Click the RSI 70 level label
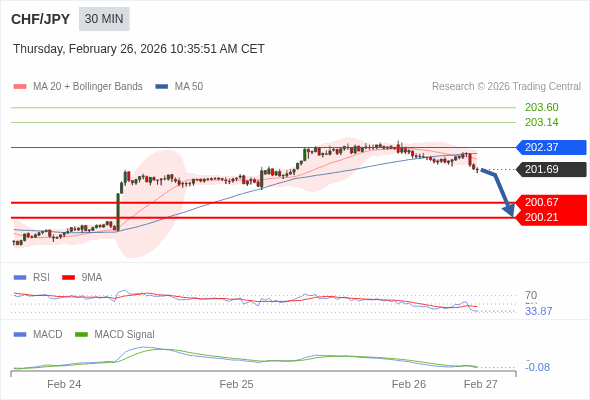The width and height of the screenshot is (590, 400). 531,295
